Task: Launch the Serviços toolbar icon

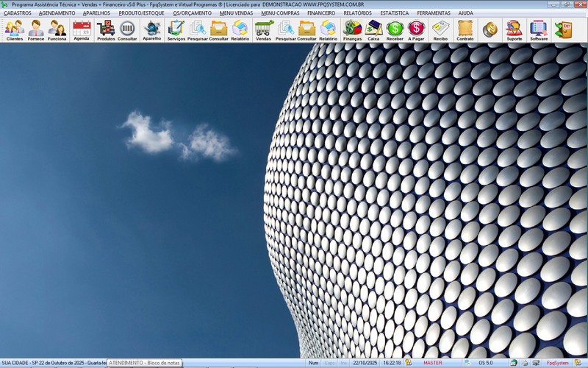Action: [x=176, y=29]
